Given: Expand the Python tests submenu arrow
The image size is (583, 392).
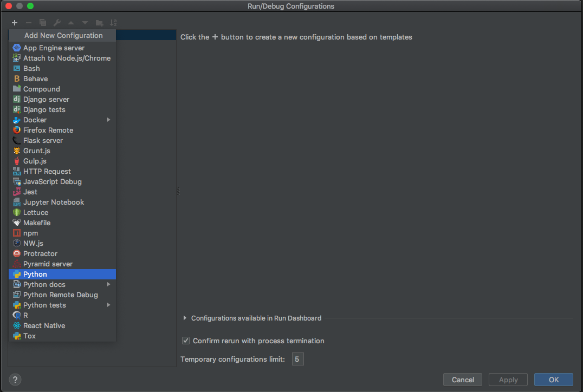Looking at the screenshot, I should pyautogui.click(x=108, y=305).
